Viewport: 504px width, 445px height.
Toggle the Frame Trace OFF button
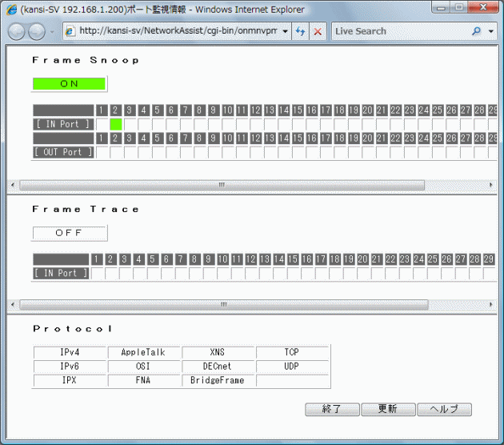point(69,233)
